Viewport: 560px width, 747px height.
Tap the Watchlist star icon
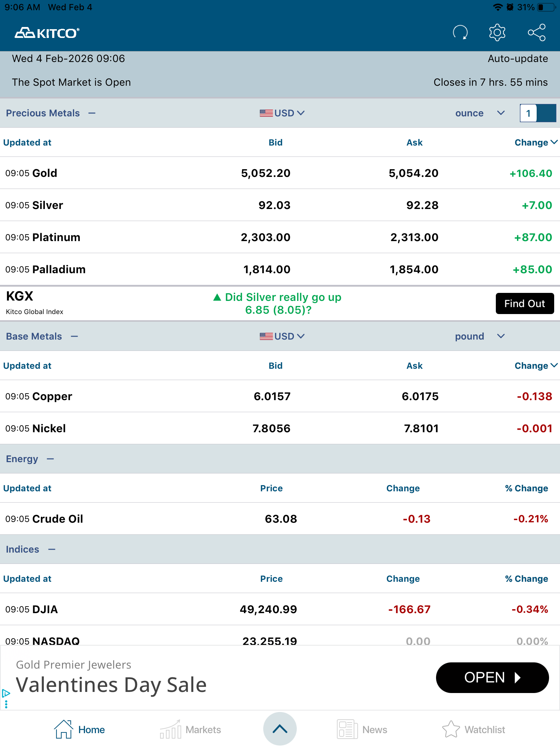tap(451, 729)
